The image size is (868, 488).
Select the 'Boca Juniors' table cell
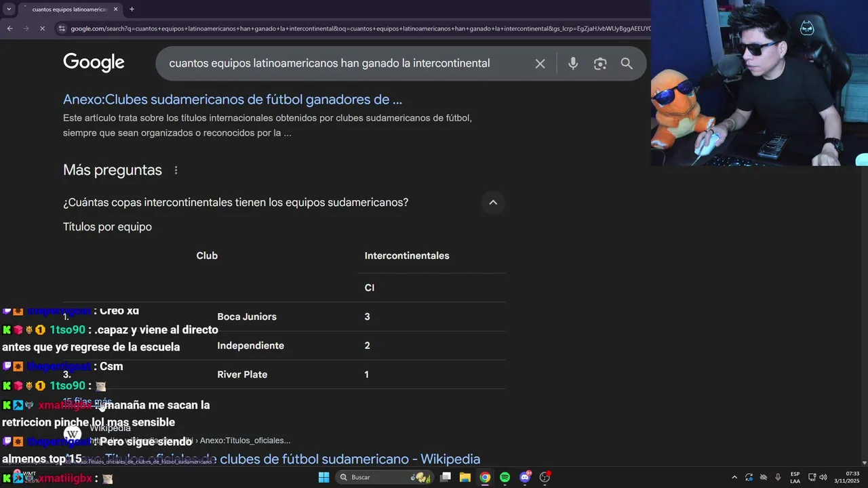tap(247, 317)
